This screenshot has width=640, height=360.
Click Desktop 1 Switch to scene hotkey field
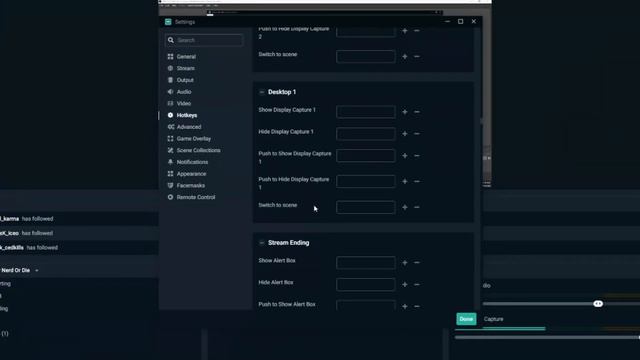tap(366, 207)
